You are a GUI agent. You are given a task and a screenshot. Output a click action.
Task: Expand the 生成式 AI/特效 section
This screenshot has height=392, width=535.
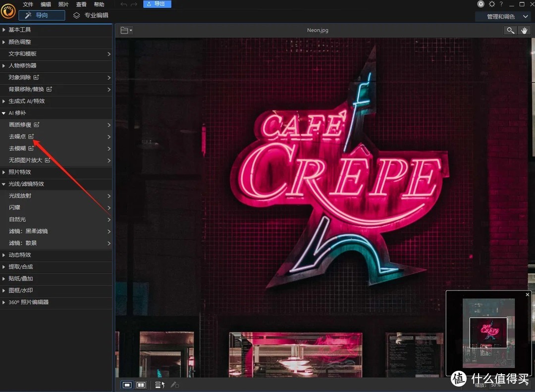tap(56, 101)
